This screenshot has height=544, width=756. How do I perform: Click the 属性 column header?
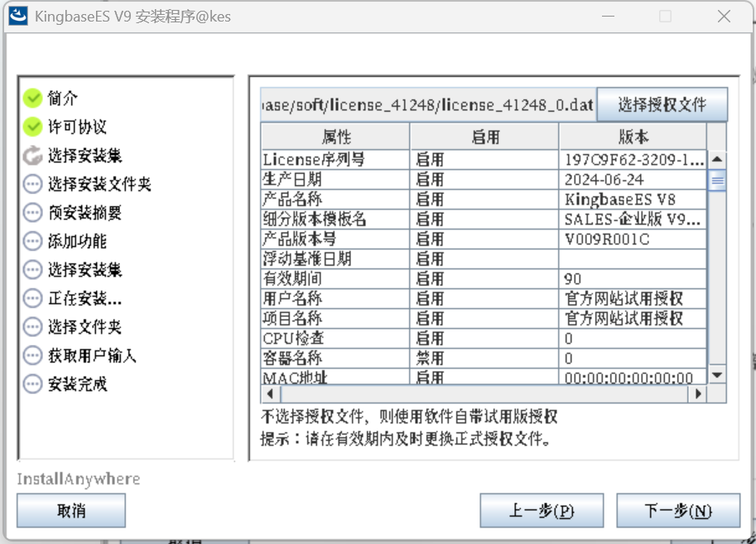(x=335, y=137)
